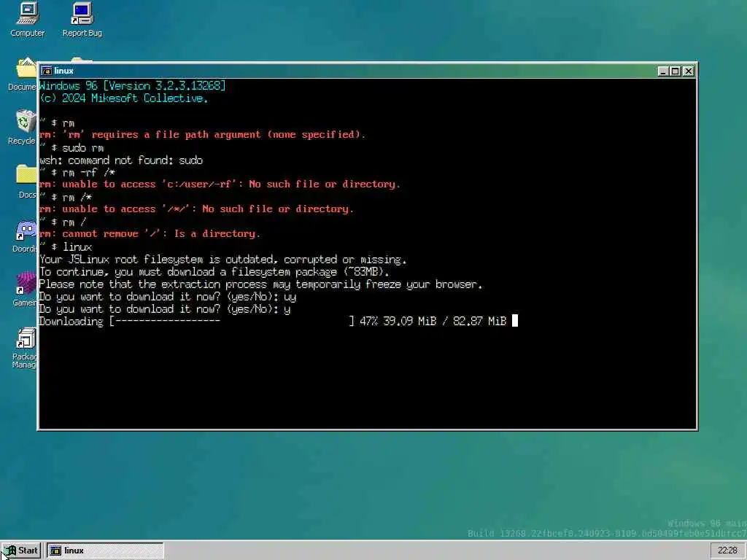747x560 pixels.
Task: Click the '(c) 2024 Mikesoft Collective.' line
Action: tap(124, 98)
